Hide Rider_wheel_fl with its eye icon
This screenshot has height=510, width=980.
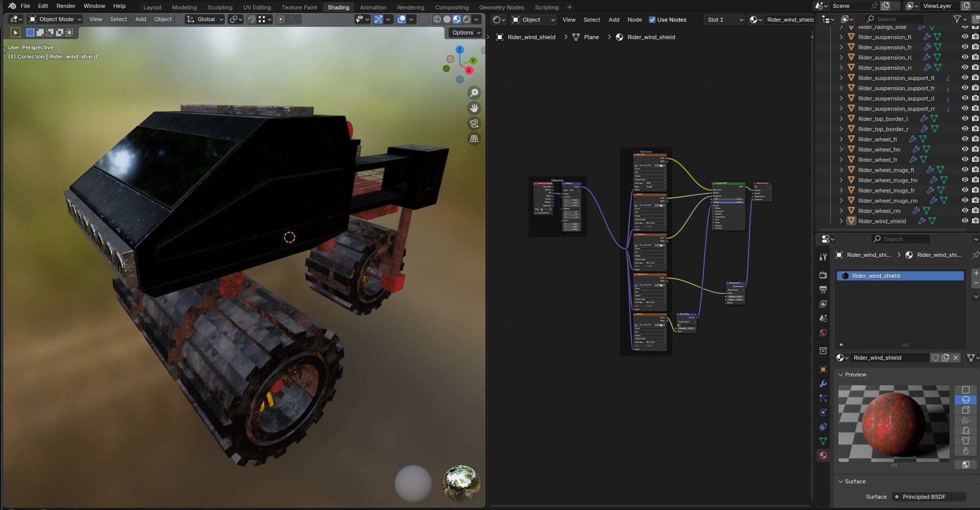coord(965,139)
